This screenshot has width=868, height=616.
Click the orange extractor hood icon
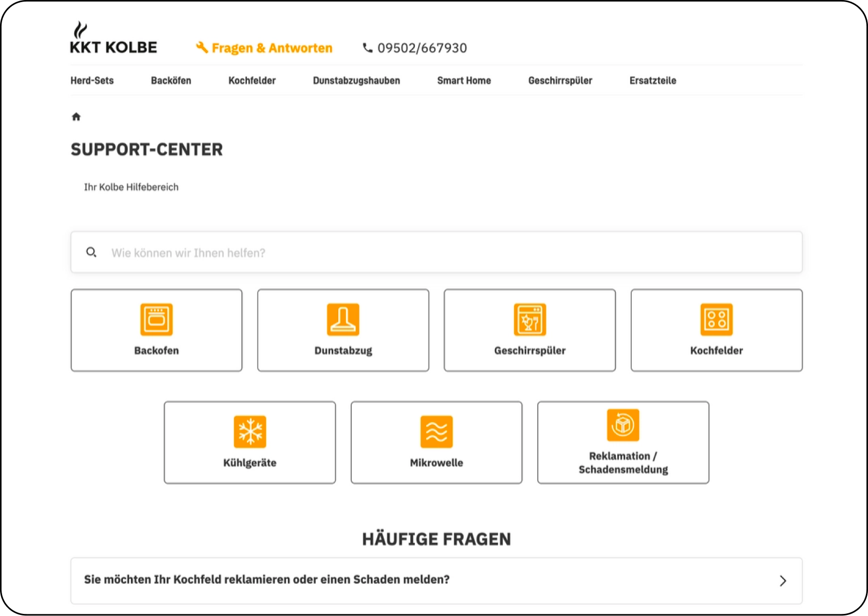[x=343, y=320]
